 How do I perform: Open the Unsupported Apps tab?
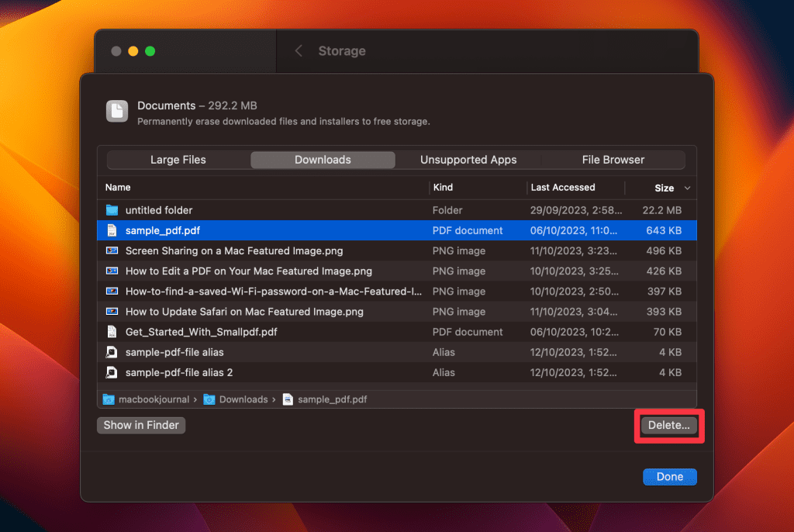468,160
